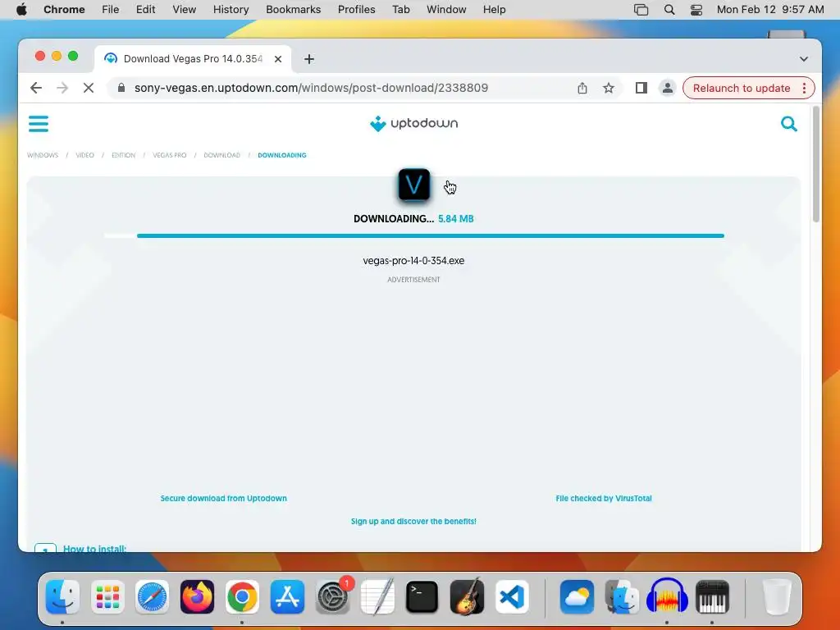
Task: Open the Tab menu
Action: pyautogui.click(x=400, y=10)
